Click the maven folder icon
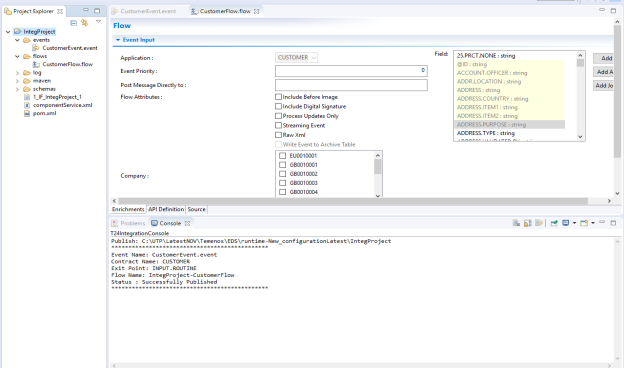 (x=27, y=81)
